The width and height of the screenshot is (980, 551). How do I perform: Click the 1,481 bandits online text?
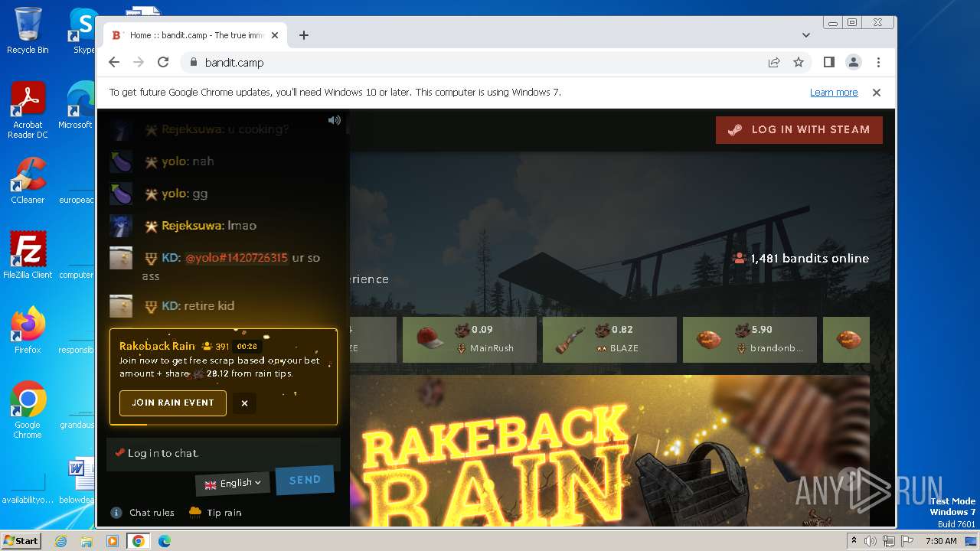coord(809,259)
